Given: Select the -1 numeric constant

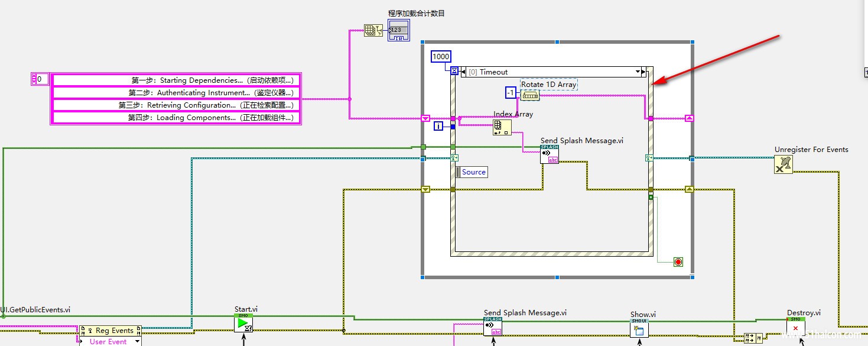Looking at the screenshot, I should pos(512,93).
